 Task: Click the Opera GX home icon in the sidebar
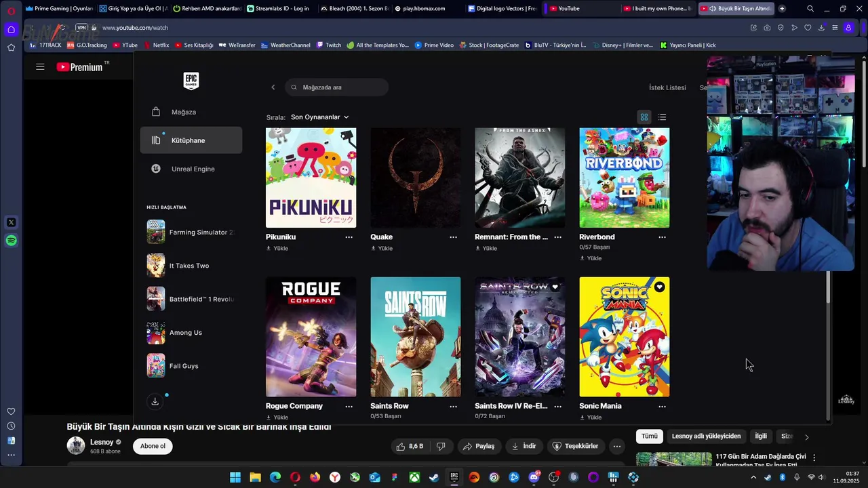coord(11,29)
